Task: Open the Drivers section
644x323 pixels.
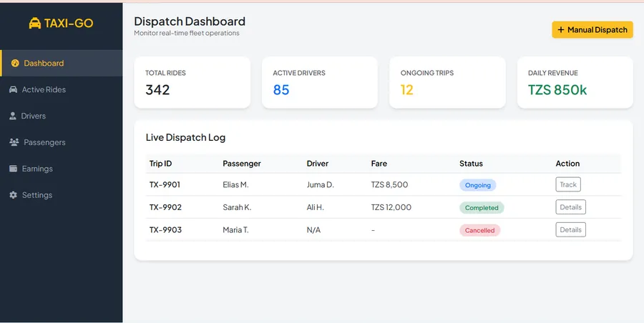Action: pyautogui.click(x=62, y=116)
